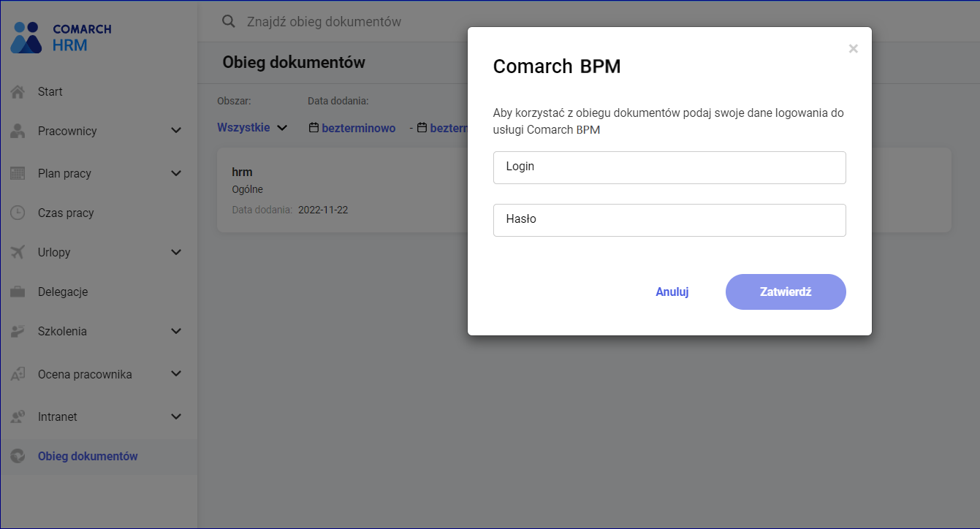Click the search magnifier icon
The image size is (980, 529).
(x=229, y=22)
